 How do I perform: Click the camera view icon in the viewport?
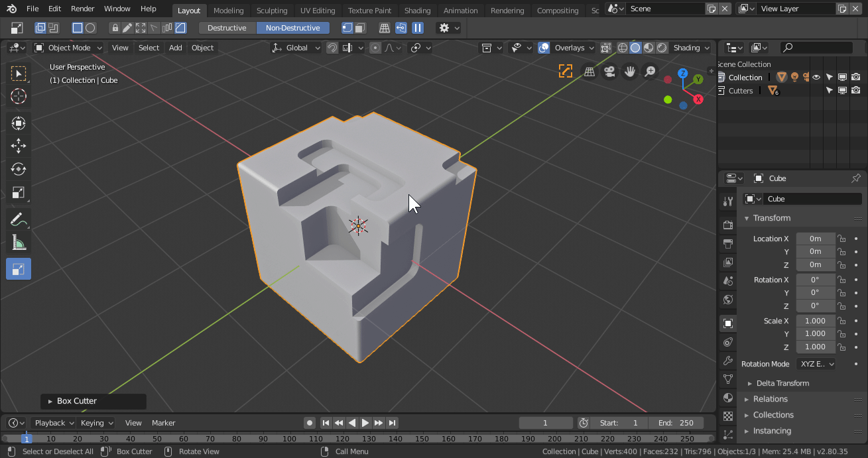[x=609, y=72]
